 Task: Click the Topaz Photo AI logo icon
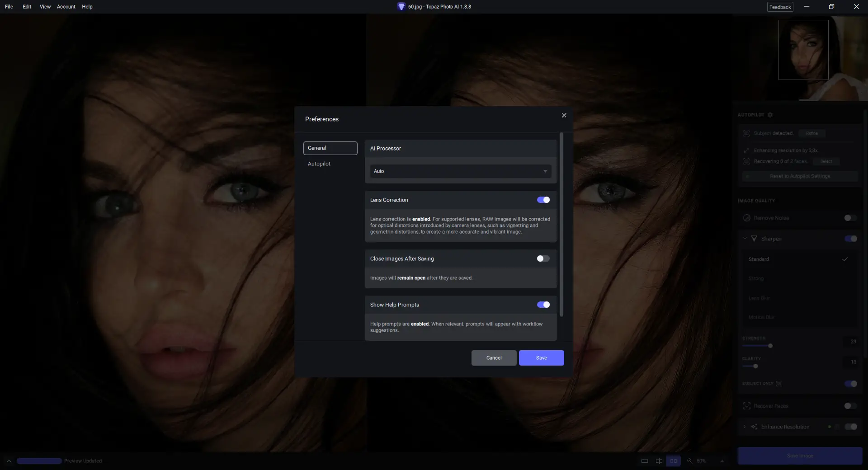[x=401, y=7]
